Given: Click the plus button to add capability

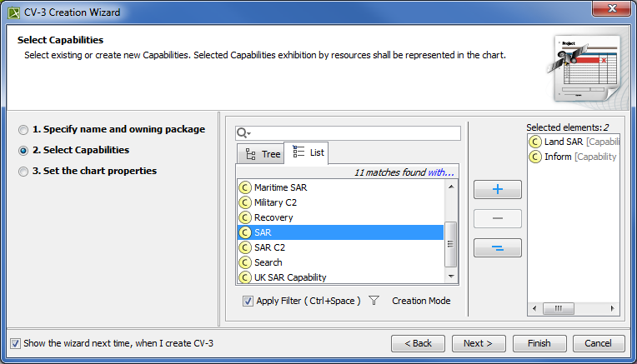Looking at the screenshot, I should 498,189.
